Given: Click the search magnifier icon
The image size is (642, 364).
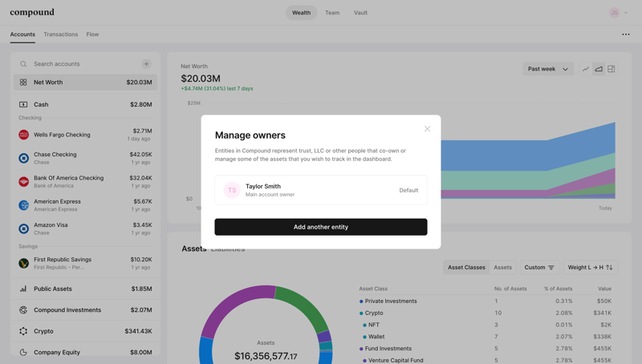Looking at the screenshot, I should (23, 64).
